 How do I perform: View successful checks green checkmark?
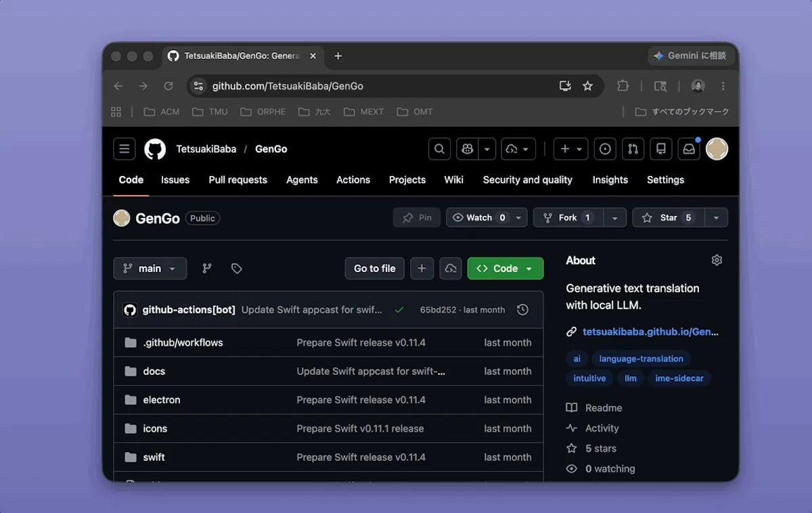tap(399, 310)
